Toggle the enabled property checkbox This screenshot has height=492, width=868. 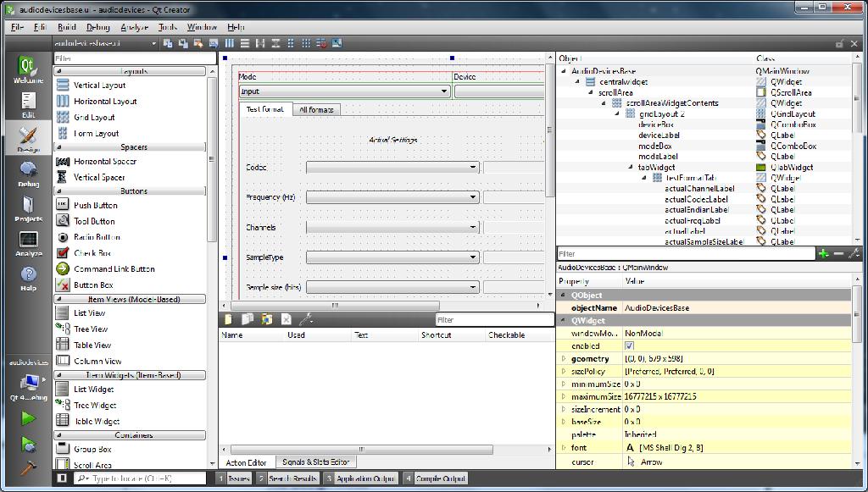coord(629,346)
